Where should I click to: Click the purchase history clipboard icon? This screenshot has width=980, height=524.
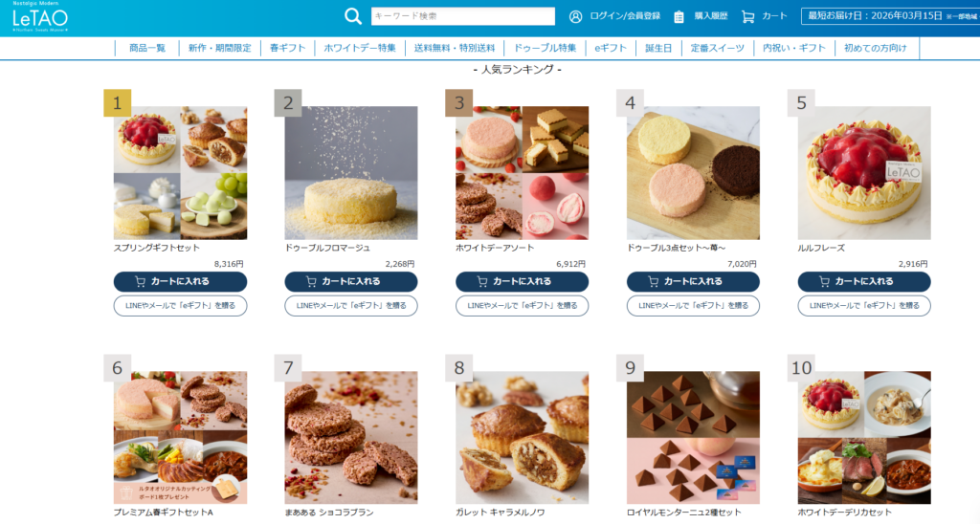coord(679,17)
